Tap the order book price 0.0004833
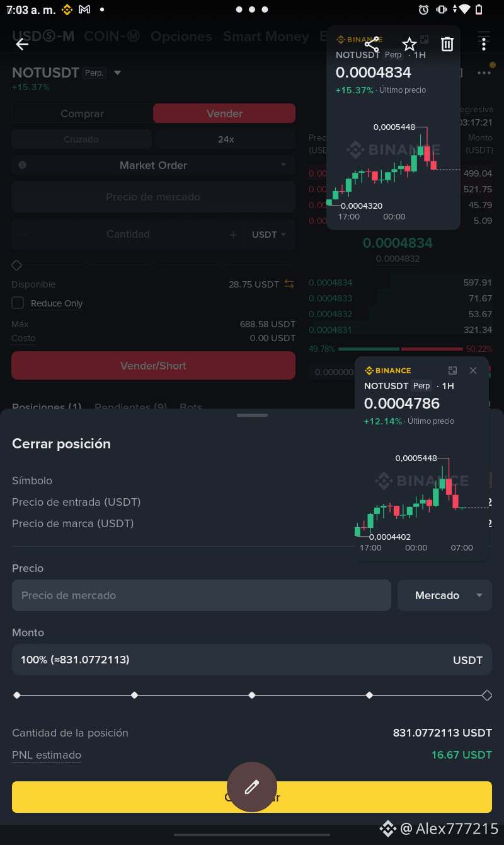 point(330,298)
